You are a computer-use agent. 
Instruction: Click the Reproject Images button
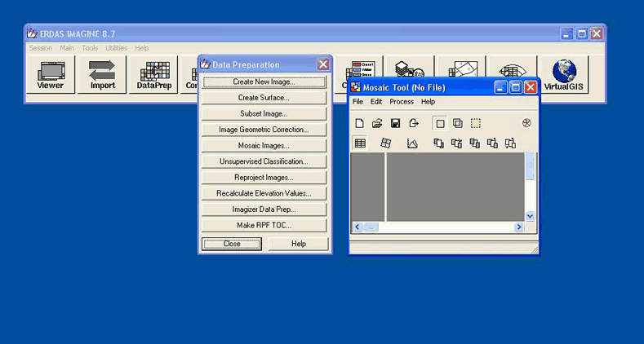point(264,178)
